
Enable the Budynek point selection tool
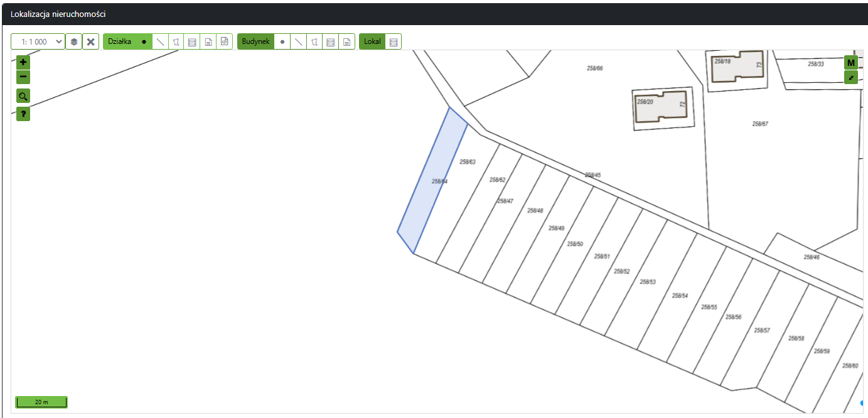[x=282, y=41]
